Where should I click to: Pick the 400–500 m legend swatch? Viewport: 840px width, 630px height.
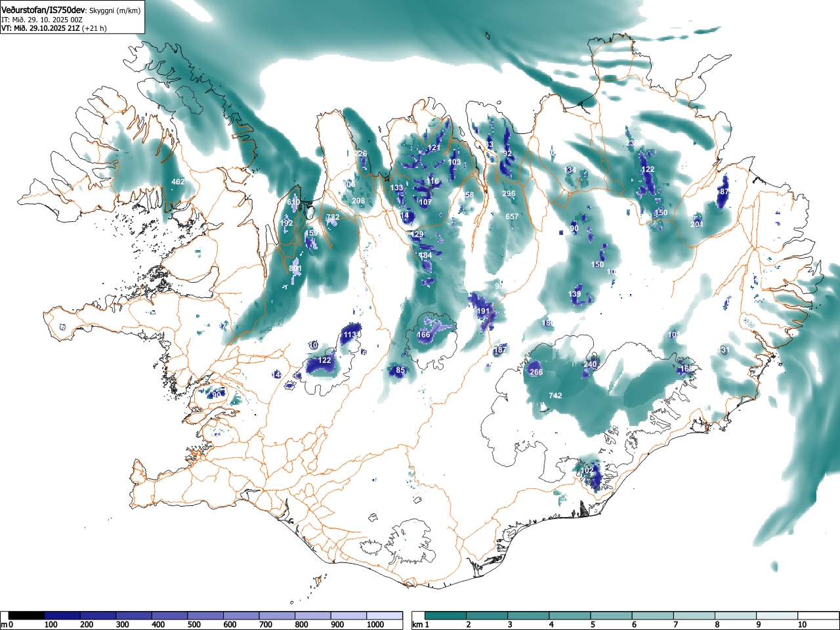click(170, 616)
